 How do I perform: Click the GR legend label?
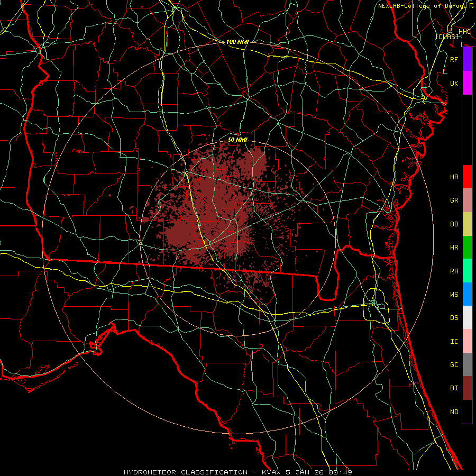[454, 200]
